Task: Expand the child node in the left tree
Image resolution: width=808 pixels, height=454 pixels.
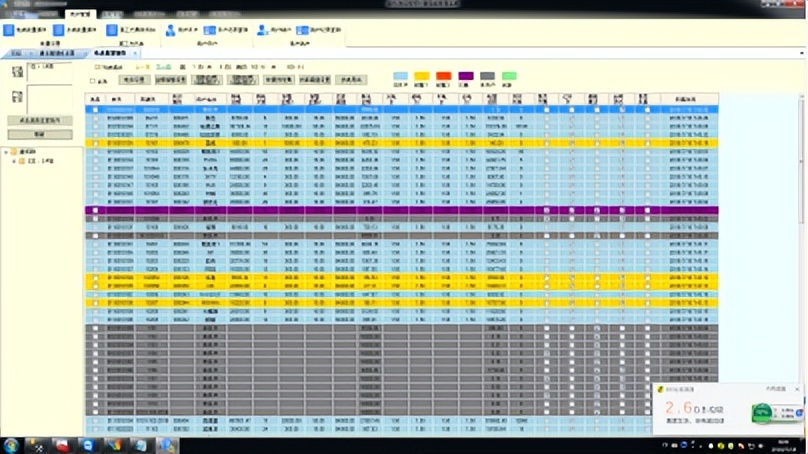Action: pyautogui.click(x=15, y=162)
